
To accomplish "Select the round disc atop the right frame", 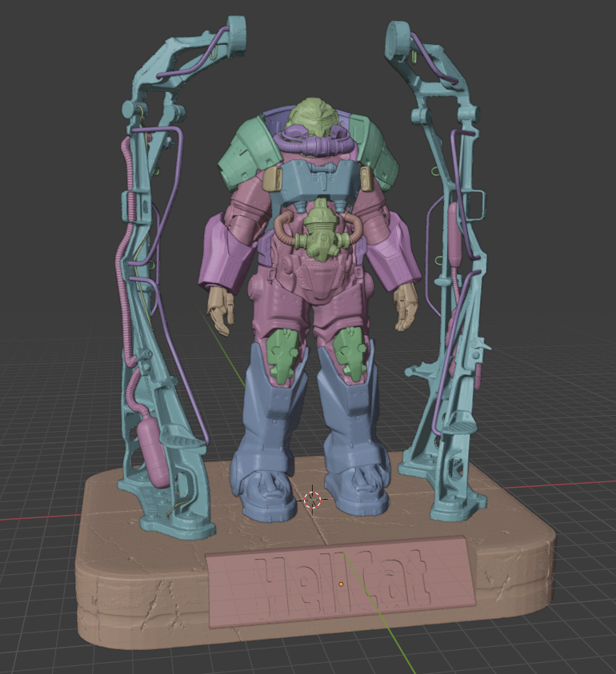I will pos(396,42).
